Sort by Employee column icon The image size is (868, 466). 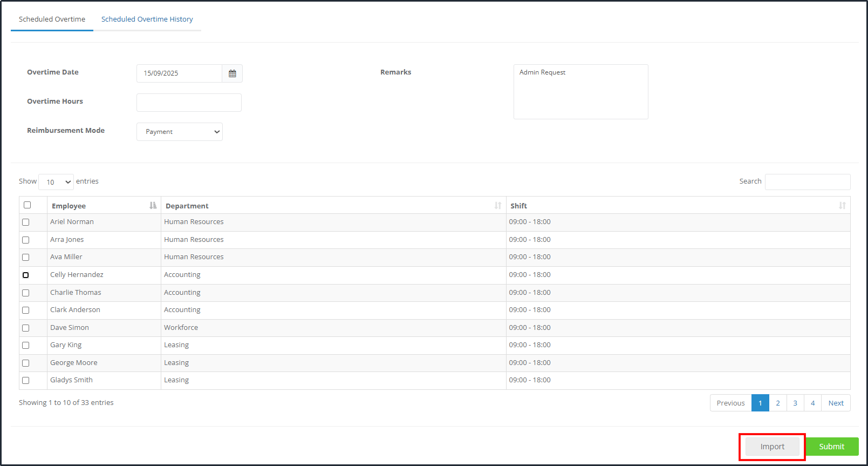pos(153,205)
